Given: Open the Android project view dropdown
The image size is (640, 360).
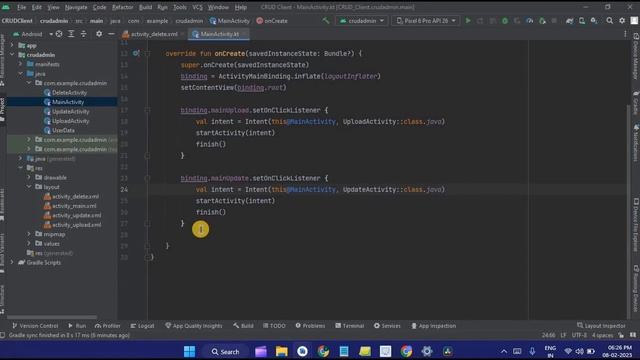Looking at the screenshot, I should 33,34.
